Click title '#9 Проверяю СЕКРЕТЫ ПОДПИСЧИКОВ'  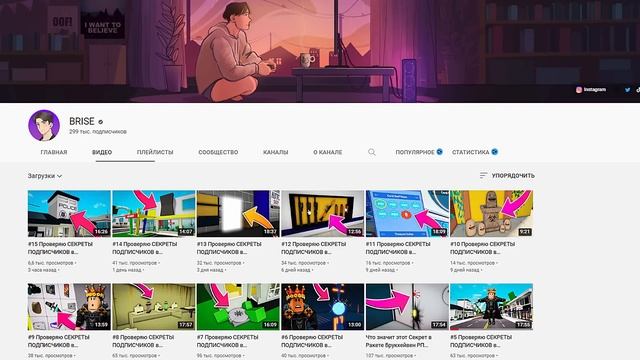pyautogui.click(x=59, y=341)
